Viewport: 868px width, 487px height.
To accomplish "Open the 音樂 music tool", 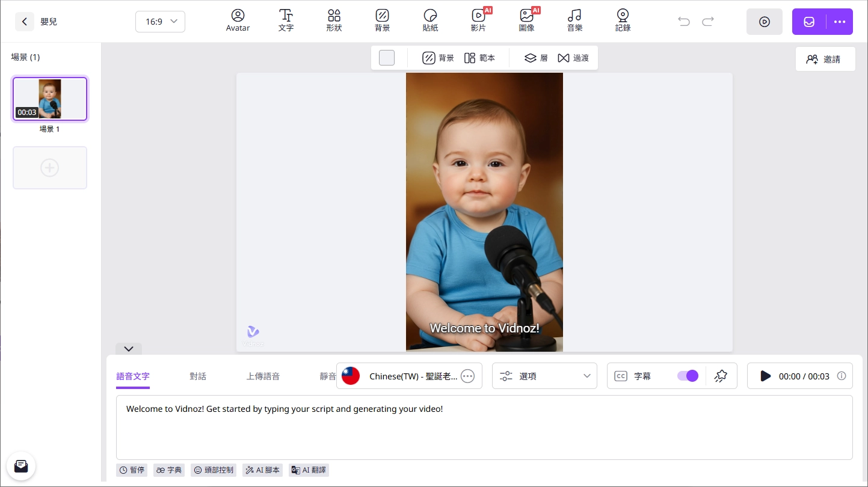I will pos(574,20).
